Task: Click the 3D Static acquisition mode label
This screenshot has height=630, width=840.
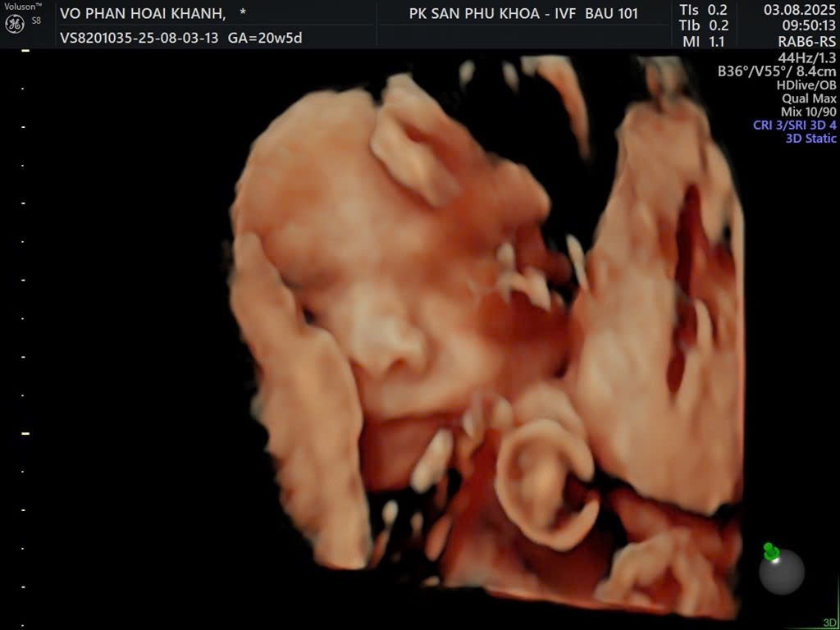Action: pos(810,139)
